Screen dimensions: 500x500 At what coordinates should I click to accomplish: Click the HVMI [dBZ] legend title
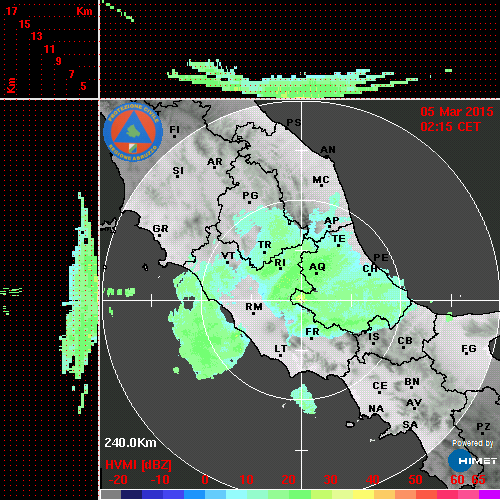coord(138,465)
